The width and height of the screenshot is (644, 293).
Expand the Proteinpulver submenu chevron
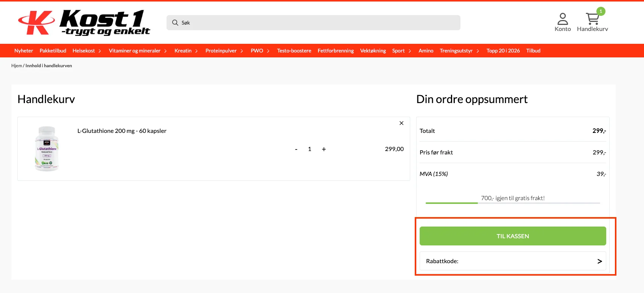[x=242, y=51]
